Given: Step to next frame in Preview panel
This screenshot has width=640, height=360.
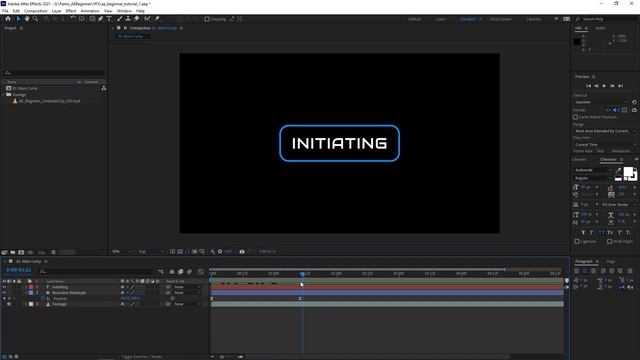Looking at the screenshot, I should click(x=612, y=86).
